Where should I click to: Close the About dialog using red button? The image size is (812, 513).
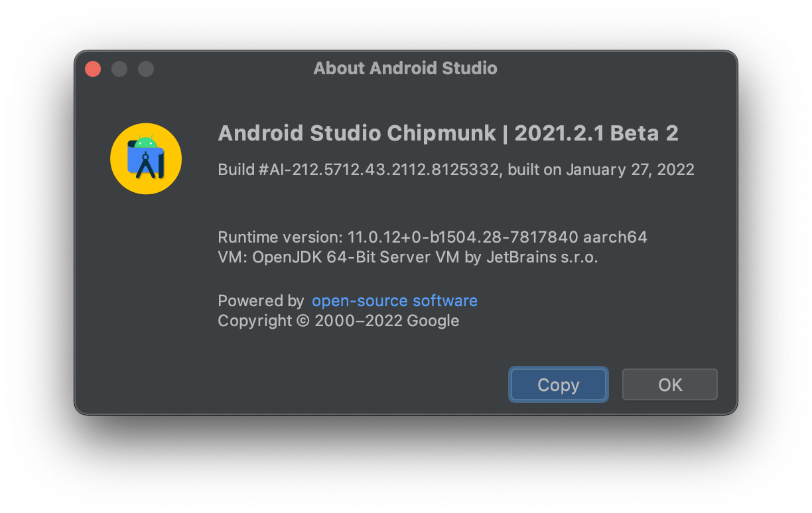click(93, 69)
